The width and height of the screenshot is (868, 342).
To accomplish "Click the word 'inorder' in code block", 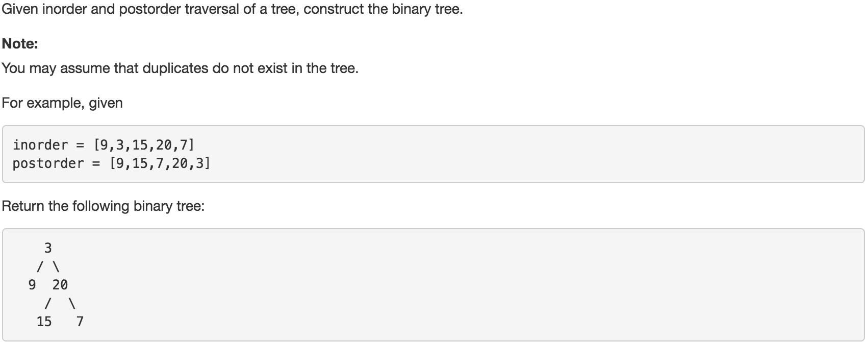I will pyautogui.click(x=40, y=145).
